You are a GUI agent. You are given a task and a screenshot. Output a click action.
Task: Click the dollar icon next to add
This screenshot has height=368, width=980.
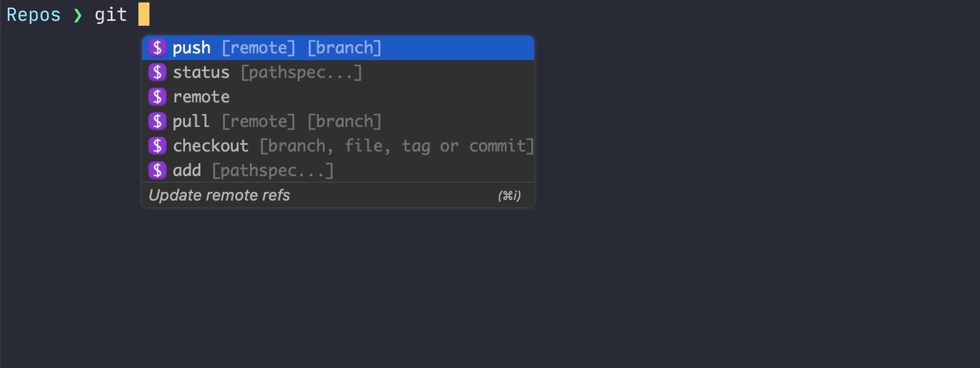coord(157,171)
